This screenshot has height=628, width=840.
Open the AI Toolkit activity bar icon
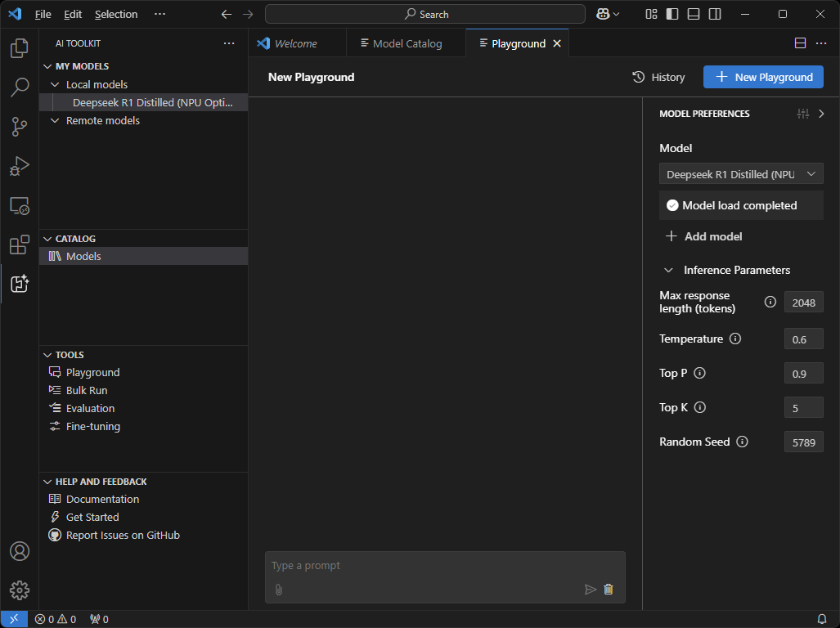[20, 284]
